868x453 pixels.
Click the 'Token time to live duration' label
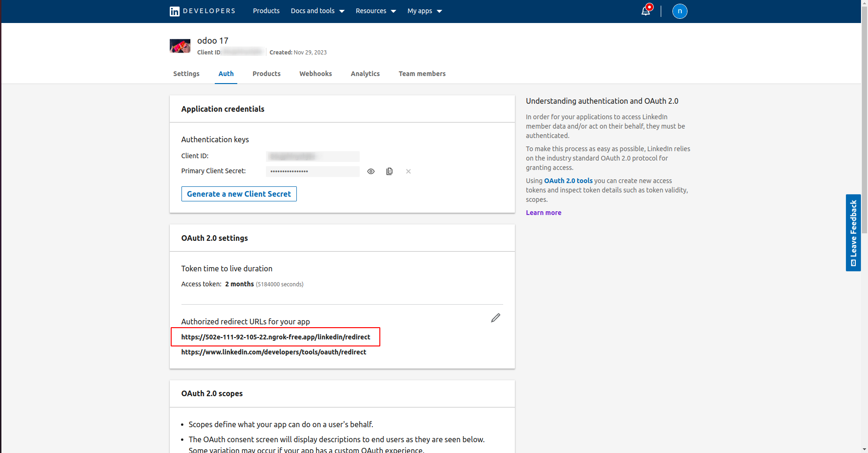pyautogui.click(x=227, y=269)
